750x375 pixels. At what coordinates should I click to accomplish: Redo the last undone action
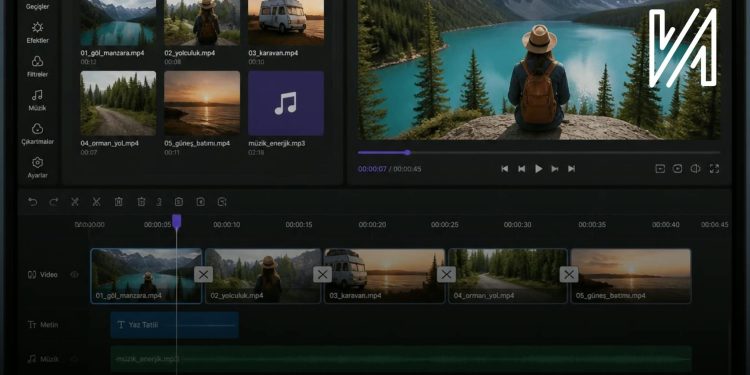click(54, 202)
